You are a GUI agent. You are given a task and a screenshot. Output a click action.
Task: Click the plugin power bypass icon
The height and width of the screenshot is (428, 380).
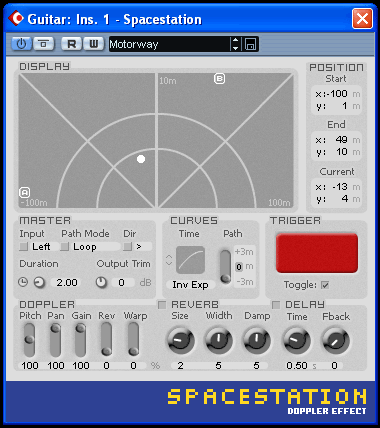pyautogui.click(x=22, y=44)
